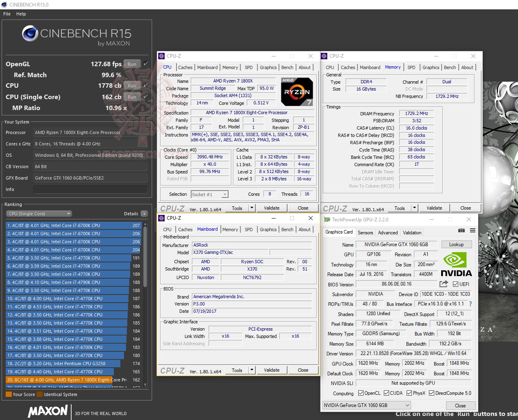Click the Info input field in Cinebench
This screenshot has height=420, width=518.
point(90,189)
